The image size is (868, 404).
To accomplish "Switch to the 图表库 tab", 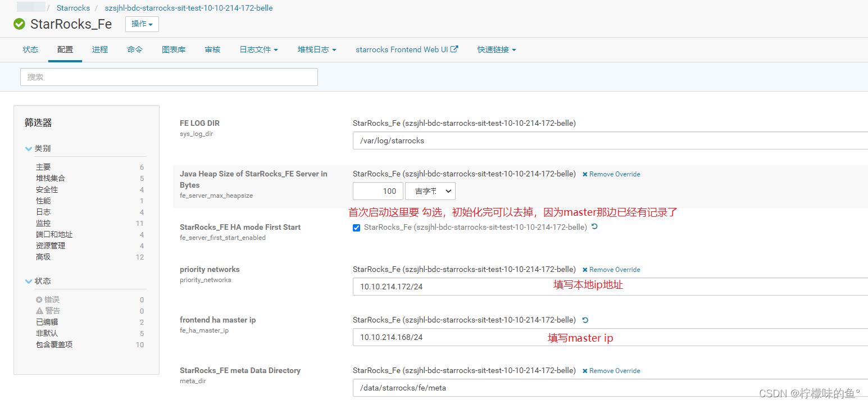I will point(174,49).
